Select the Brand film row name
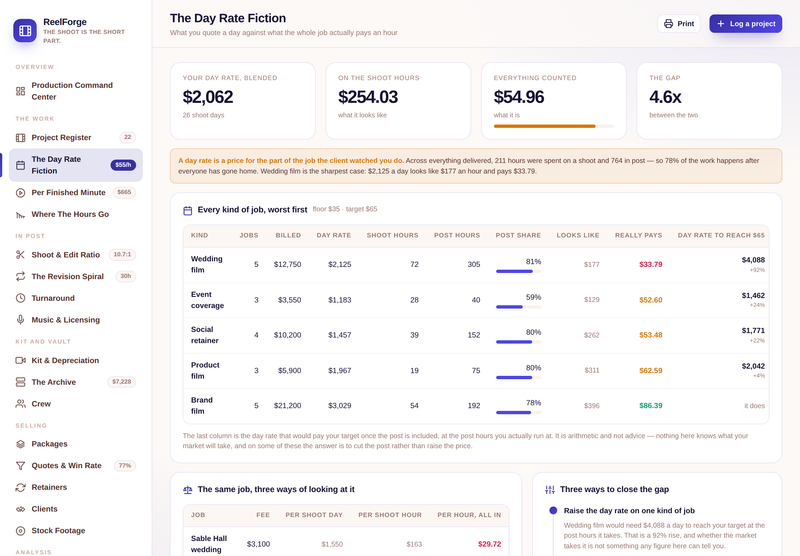This screenshot has height=556, width=800. tap(202, 406)
